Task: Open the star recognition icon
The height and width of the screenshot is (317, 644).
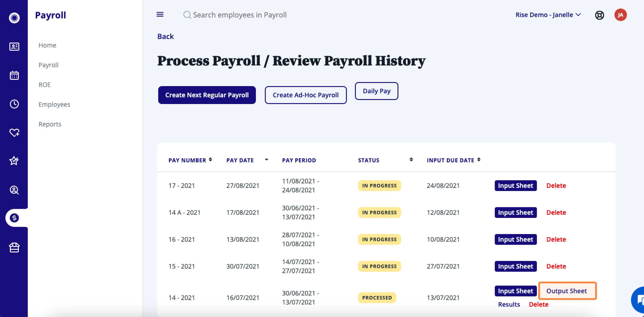Action: [14, 161]
